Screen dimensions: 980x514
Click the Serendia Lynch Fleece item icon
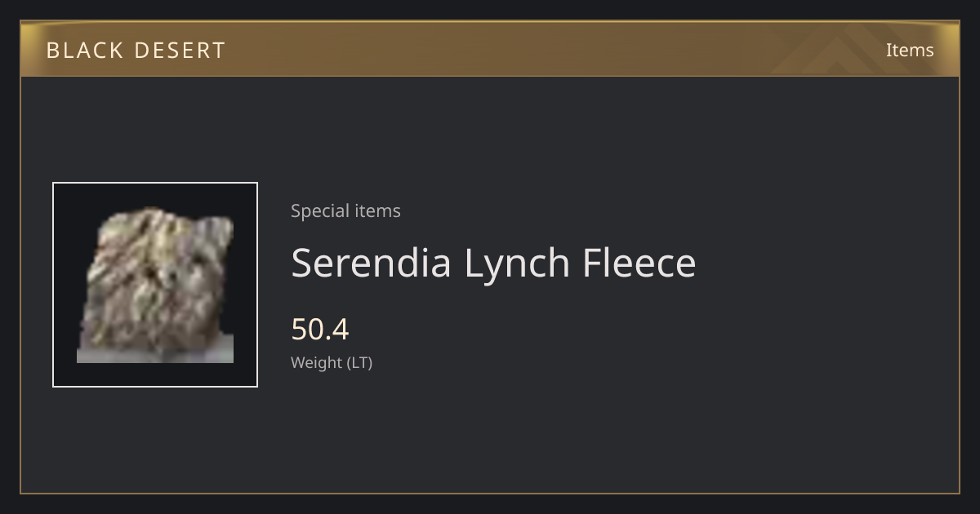155,285
